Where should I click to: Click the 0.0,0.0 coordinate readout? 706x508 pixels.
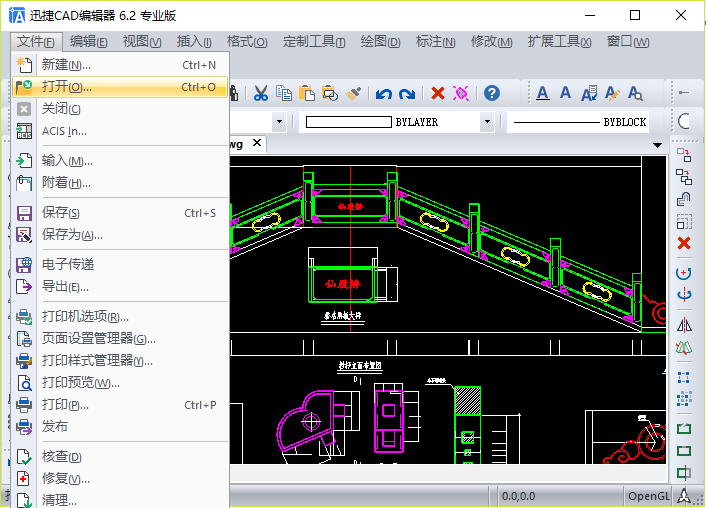pyautogui.click(x=519, y=496)
